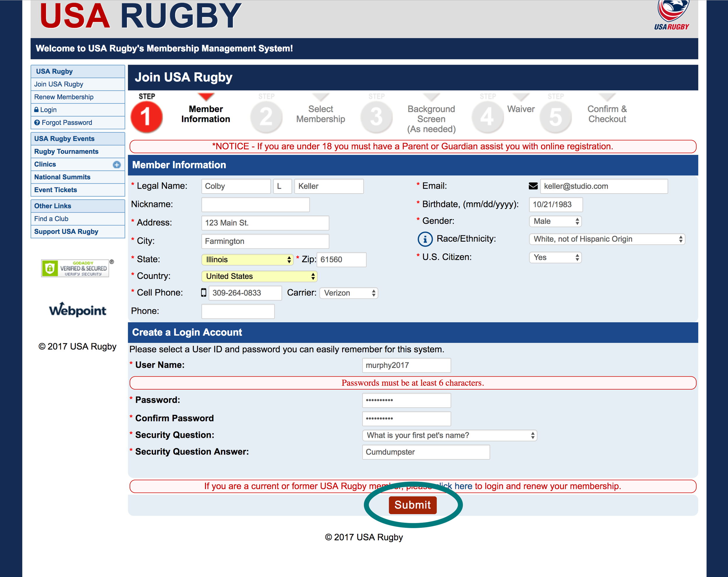Screen dimensions: 728x577
Task: Click the Email field with keller@studio.com
Action: tap(604, 186)
